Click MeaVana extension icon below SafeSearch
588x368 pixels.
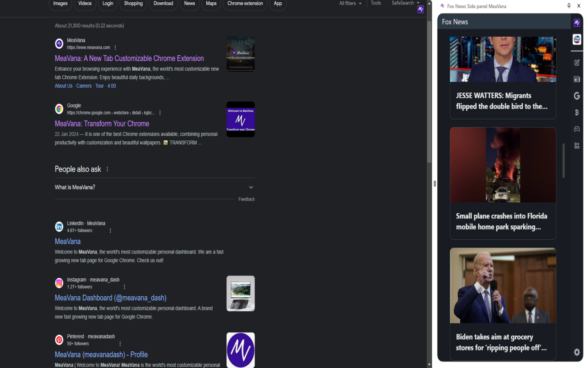click(420, 9)
